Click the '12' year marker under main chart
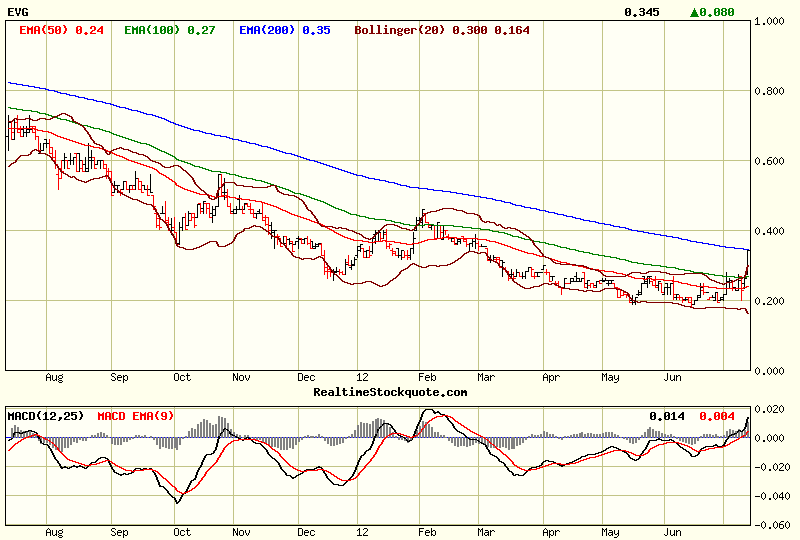This screenshot has width=800, height=540. point(362,378)
